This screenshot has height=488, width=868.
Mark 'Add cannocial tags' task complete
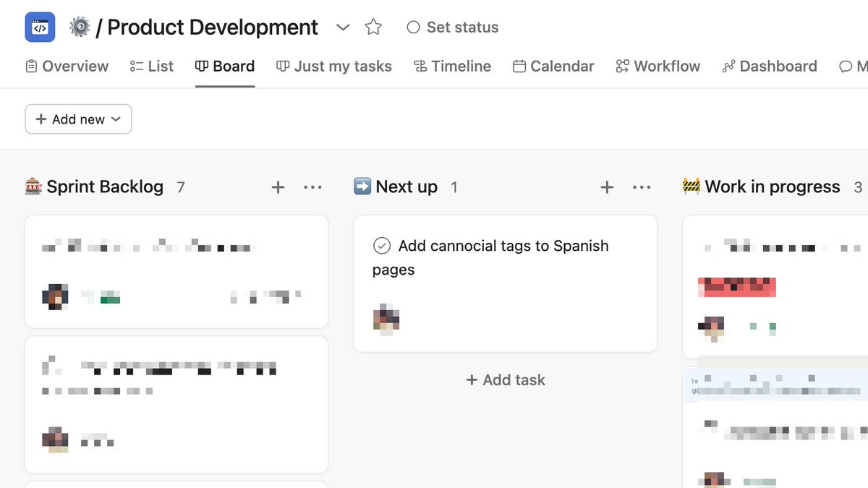click(382, 246)
